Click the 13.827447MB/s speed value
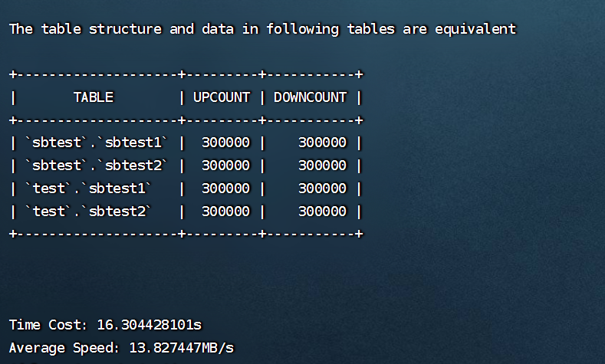605x364 pixels. point(181,348)
